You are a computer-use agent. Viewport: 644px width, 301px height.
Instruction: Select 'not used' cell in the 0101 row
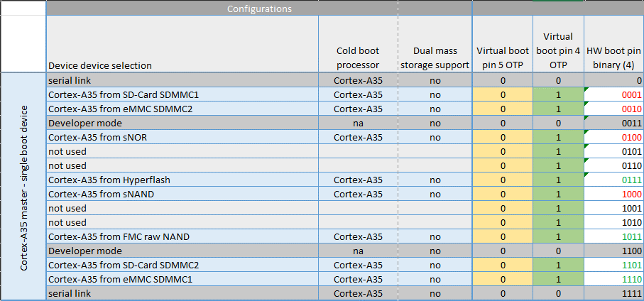point(182,151)
